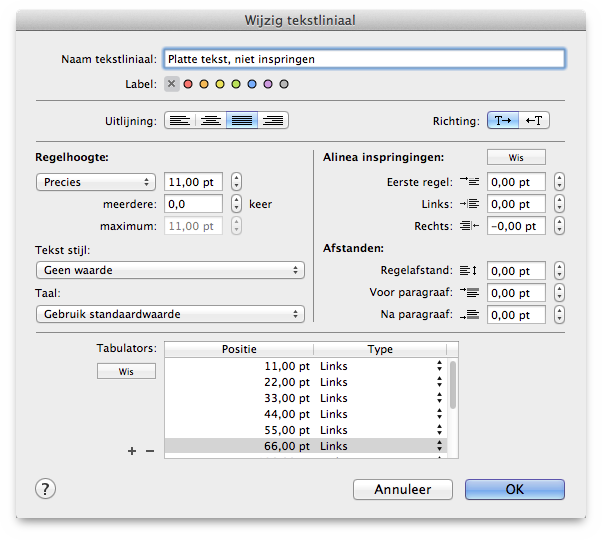Remove tabulator with minus icon

pos(150,451)
